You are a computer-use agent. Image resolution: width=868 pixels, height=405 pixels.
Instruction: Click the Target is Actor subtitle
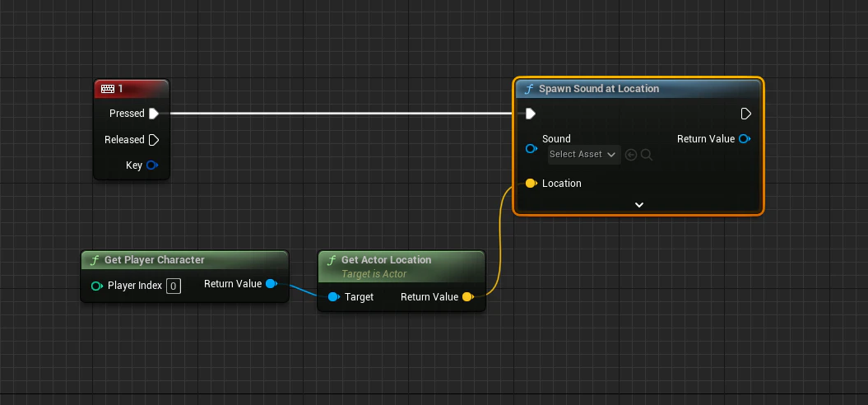click(374, 274)
